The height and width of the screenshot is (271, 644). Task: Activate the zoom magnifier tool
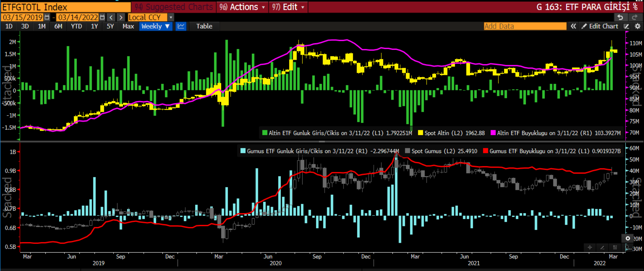coord(627,247)
